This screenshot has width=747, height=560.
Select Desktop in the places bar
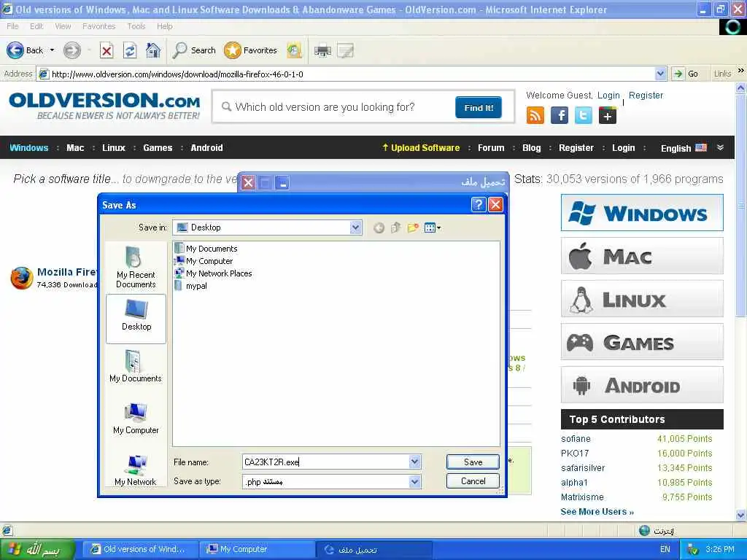tap(136, 319)
